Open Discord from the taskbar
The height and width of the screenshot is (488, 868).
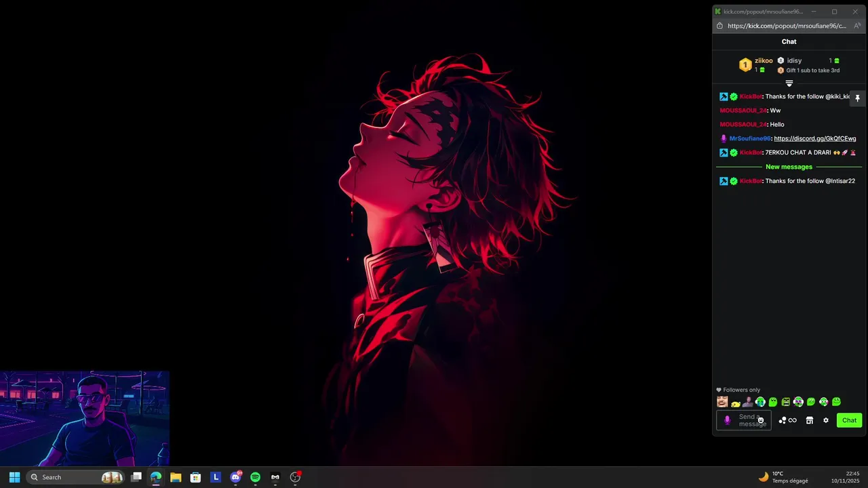235,477
